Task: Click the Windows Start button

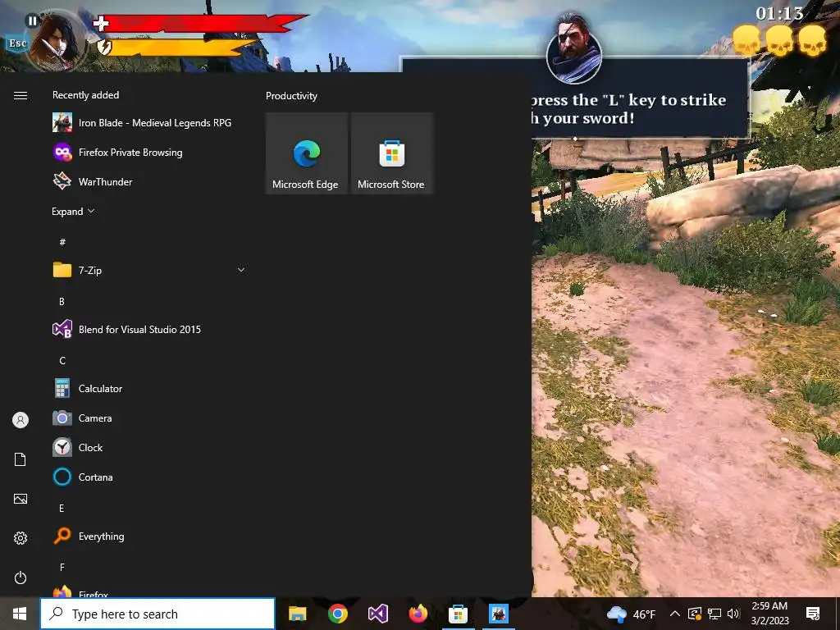Action: [20, 614]
